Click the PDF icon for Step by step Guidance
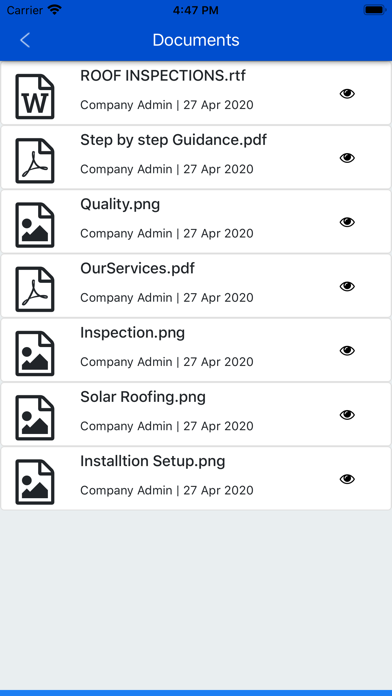 tap(35, 161)
